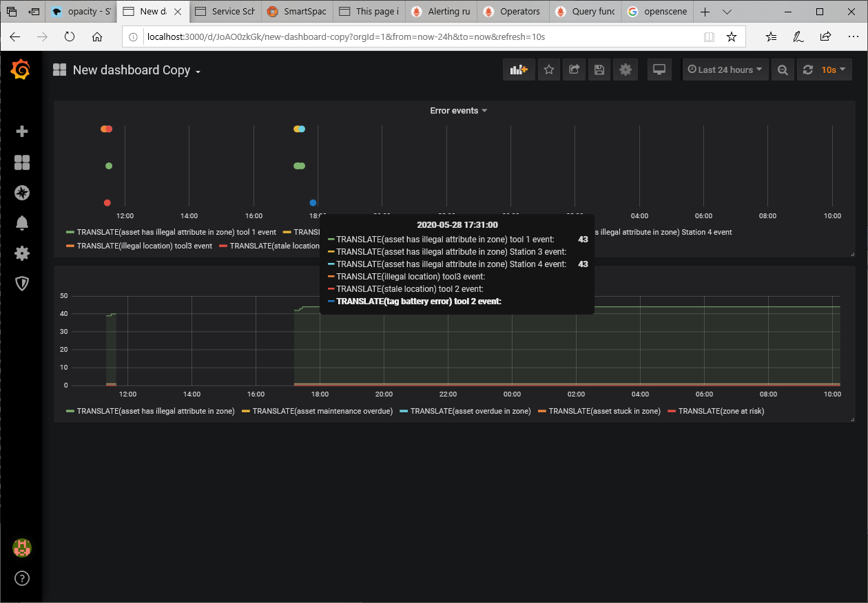Toggle illegal location tool3 event legend
The height and width of the screenshot is (603, 868).
click(145, 246)
